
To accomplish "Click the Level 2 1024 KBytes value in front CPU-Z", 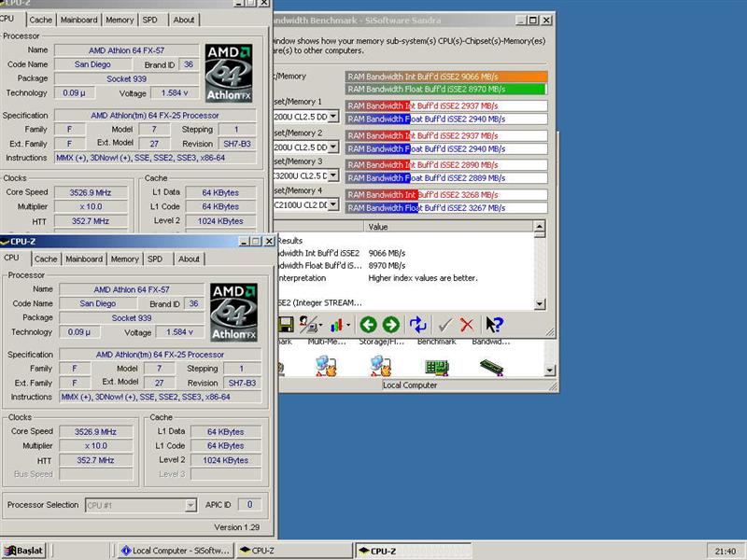I will tap(225, 460).
